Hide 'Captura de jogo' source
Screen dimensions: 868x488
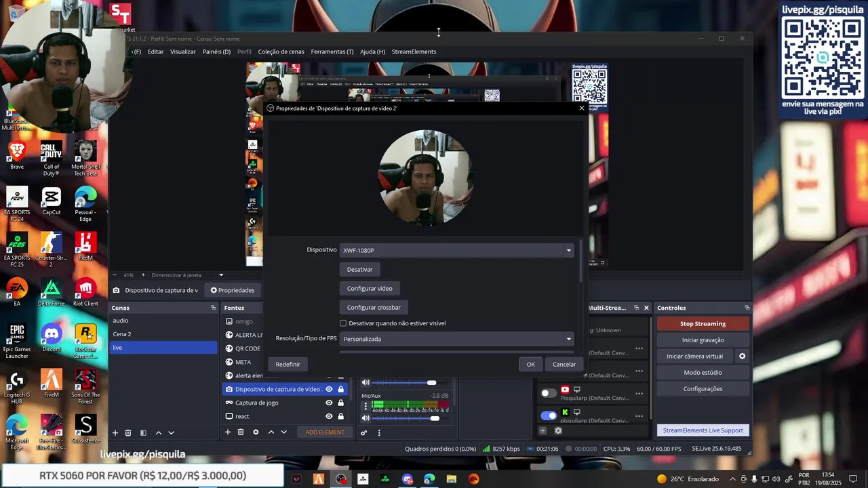pos(329,403)
